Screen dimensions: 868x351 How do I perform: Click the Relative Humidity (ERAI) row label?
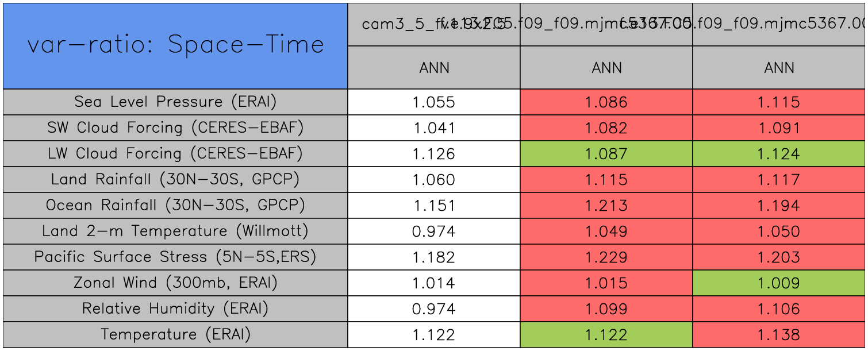(175, 309)
